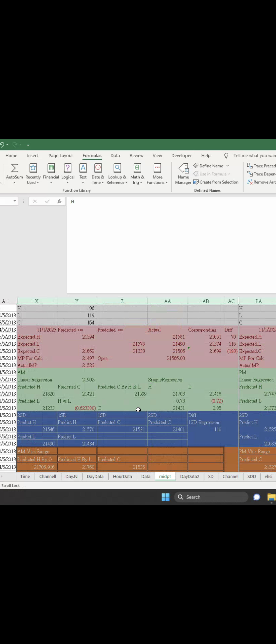Click the Insert Function fx icon
The width and height of the screenshot is (276, 644).
59,201
